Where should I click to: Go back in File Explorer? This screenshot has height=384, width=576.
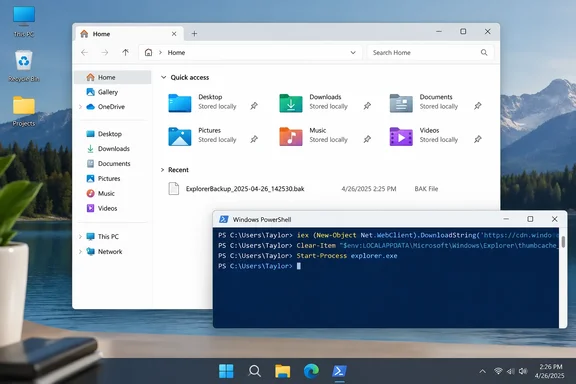click(84, 53)
